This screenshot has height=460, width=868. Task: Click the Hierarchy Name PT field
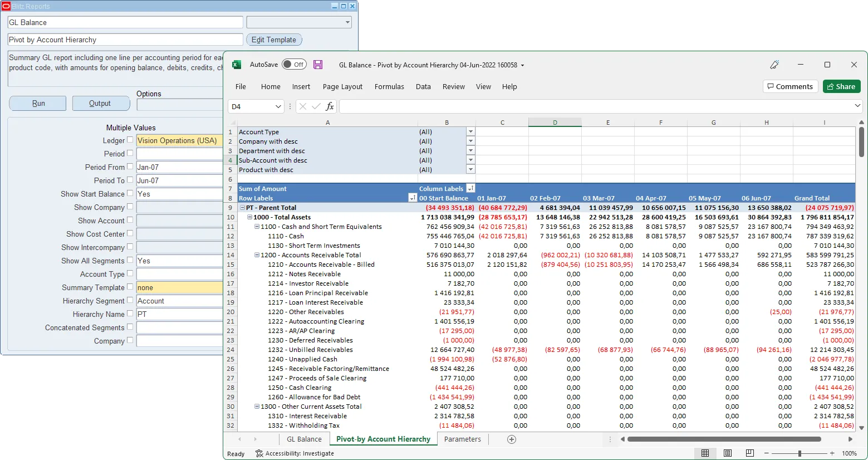click(179, 314)
